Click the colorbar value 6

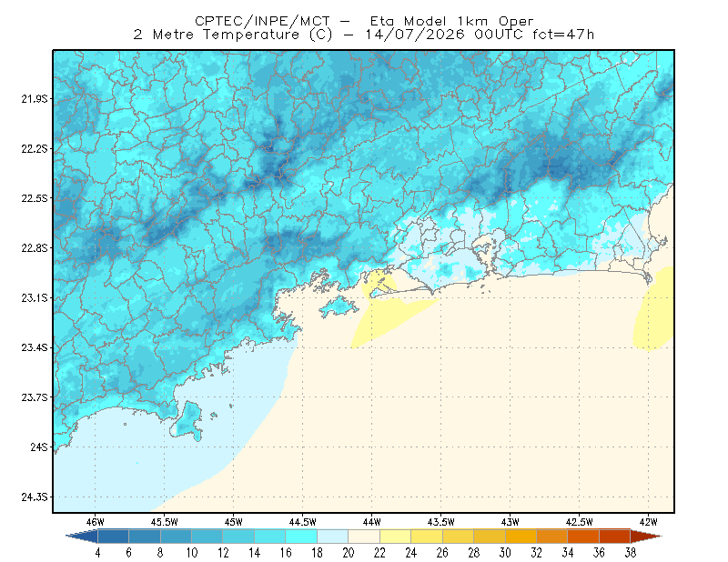tap(129, 553)
